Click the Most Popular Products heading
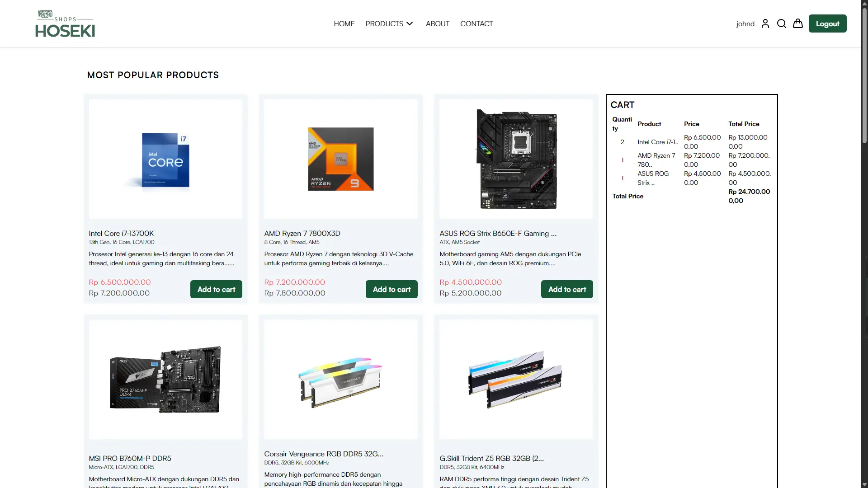The width and height of the screenshot is (868, 488). click(153, 75)
